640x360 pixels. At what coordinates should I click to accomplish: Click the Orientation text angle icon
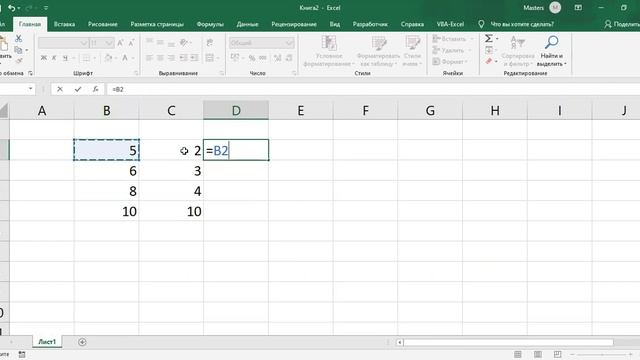pos(184,42)
